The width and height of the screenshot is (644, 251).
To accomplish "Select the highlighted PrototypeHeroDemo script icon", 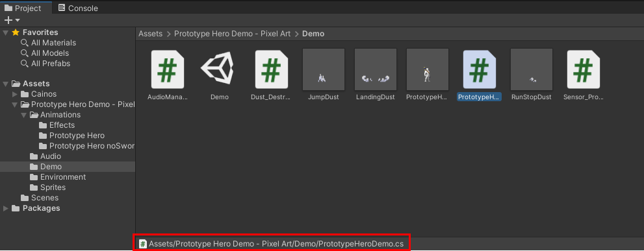I will [x=480, y=69].
